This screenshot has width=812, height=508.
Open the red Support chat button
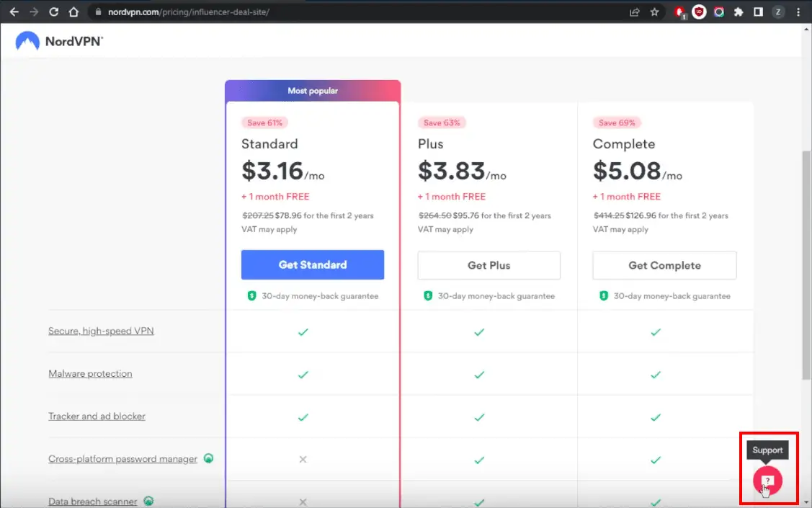point(767,481)
